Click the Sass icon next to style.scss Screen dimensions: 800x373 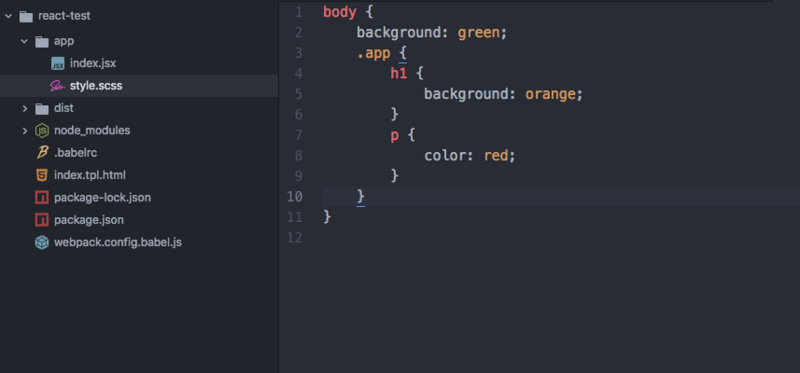click(x=58, y=86)
